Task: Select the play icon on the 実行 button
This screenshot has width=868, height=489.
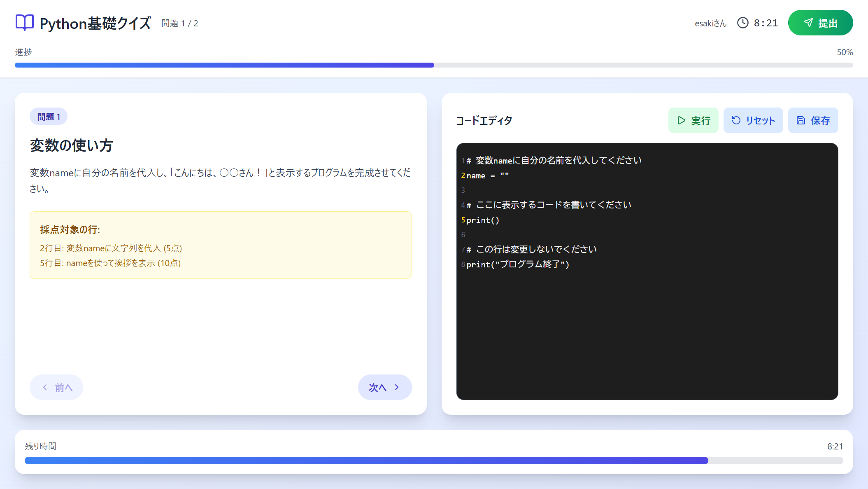Action: pos(681,120)
